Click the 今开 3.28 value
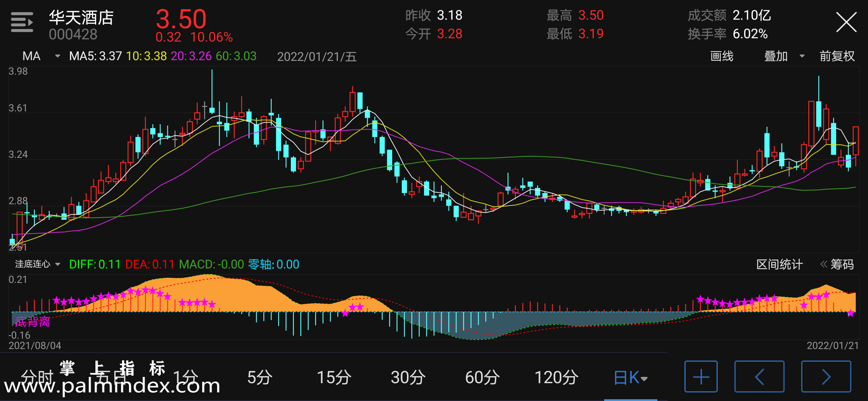 450,34
